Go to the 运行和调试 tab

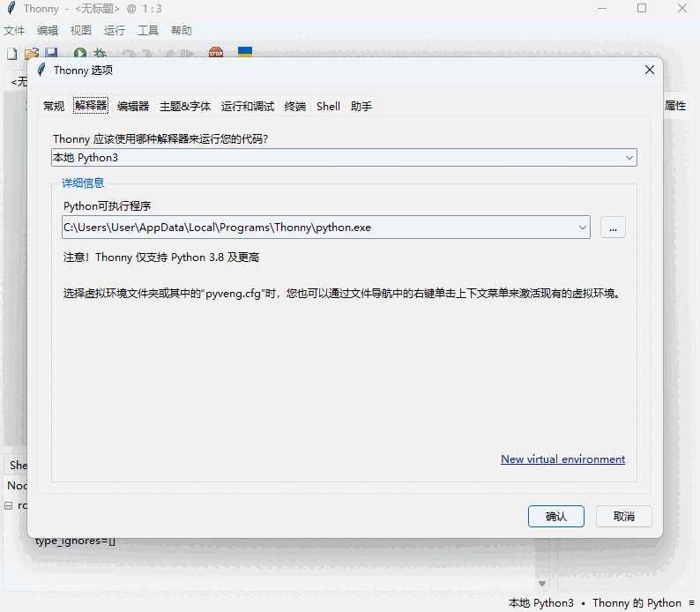click(248, 106)
